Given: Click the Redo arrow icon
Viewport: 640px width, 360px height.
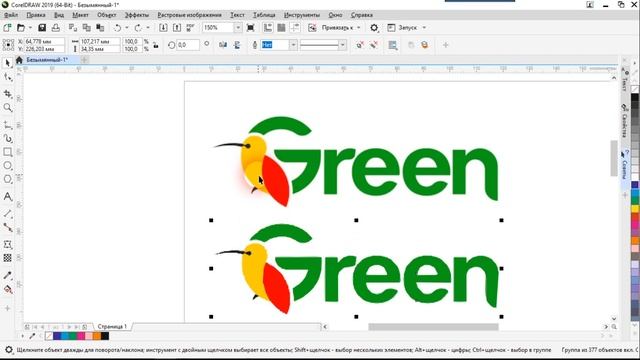Looking at the screenshot, I should pyautogui.click(x=138, y=27).
